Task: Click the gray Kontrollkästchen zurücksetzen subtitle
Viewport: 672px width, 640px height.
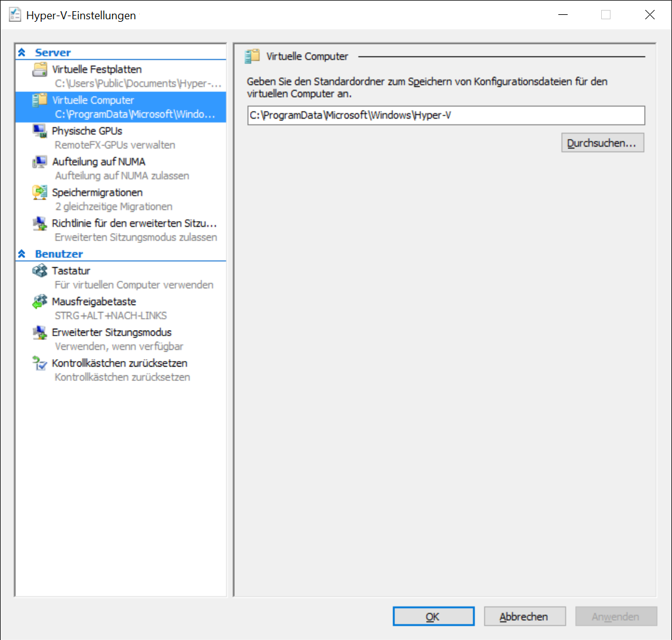Action: point(122,378)
